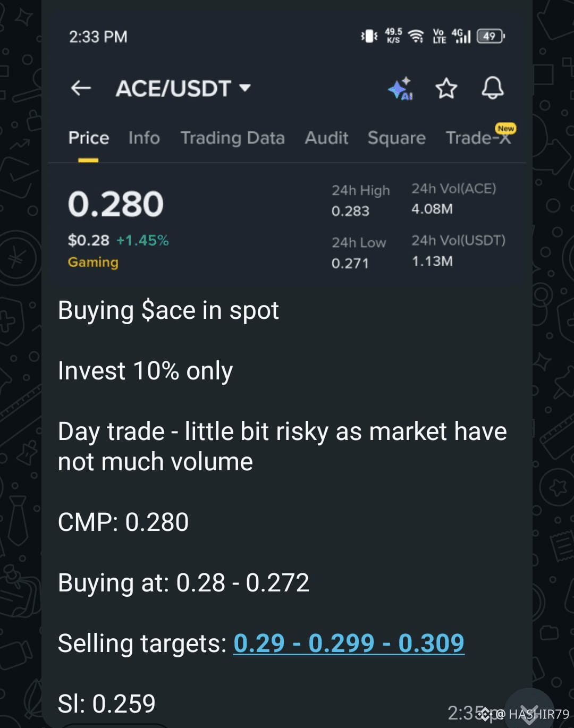The height and width of the screenshot is (728, 574).
Task: Select the Price tab
Action: pyautogui.click(x=88, y=138)
